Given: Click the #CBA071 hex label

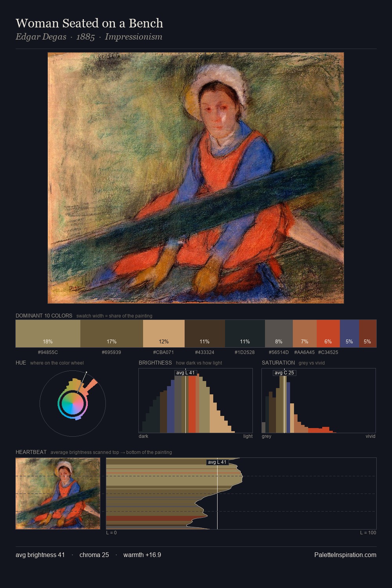Looking at the screenshot, I should (x=163, y=352).
